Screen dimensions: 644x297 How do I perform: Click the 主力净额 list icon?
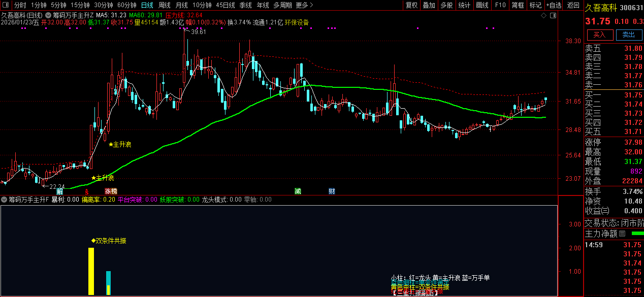tap(622, 234)
